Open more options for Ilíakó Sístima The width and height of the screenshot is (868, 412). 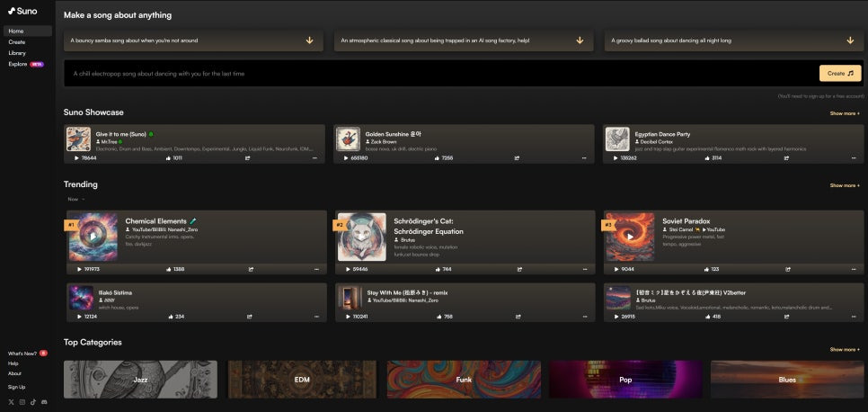(316, 317)
